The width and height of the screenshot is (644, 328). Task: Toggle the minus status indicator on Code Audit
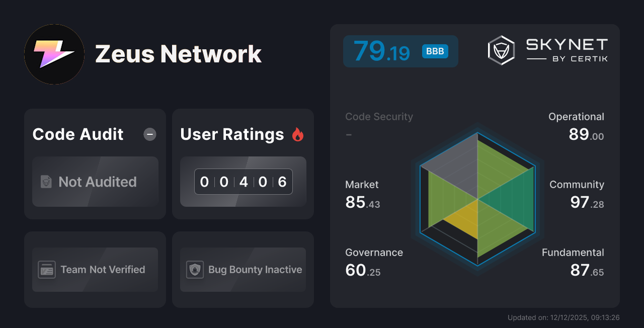pyautogui.click(x=149, y=134)
